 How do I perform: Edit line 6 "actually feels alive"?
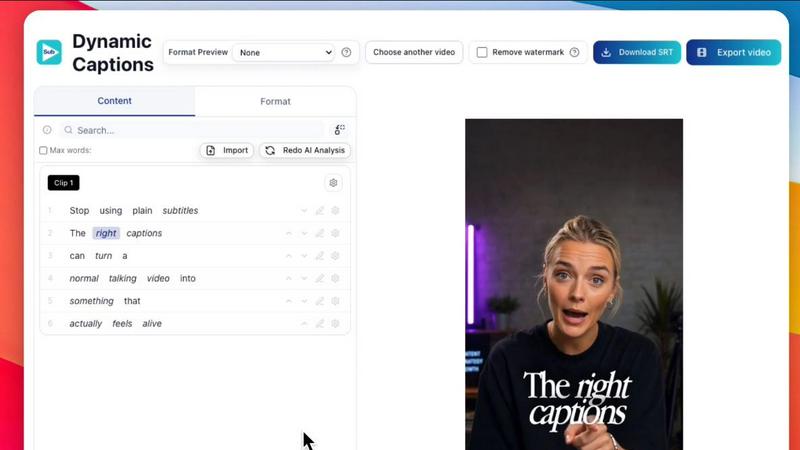click(x=319, y=323)
